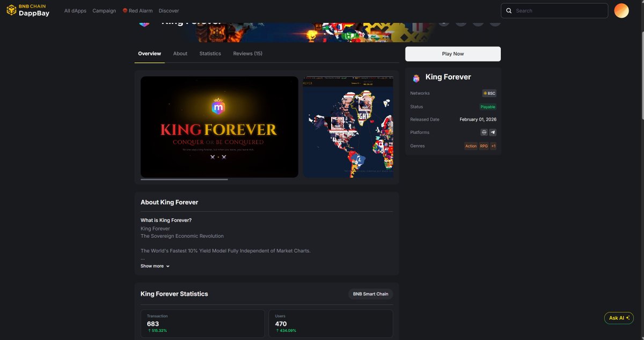Screen dimensions: 644x340
Task: Open Campaign in top navigation
Action: coord(104,11)
